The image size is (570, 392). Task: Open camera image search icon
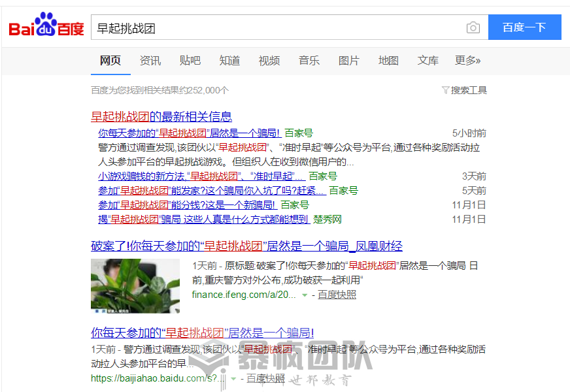(x=473, y=27)
